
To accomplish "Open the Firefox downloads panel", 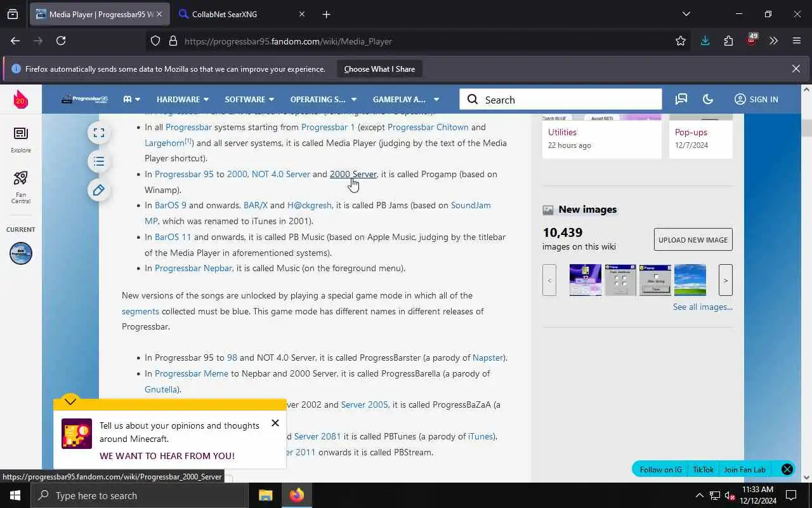I will click(x=705, y=41).
